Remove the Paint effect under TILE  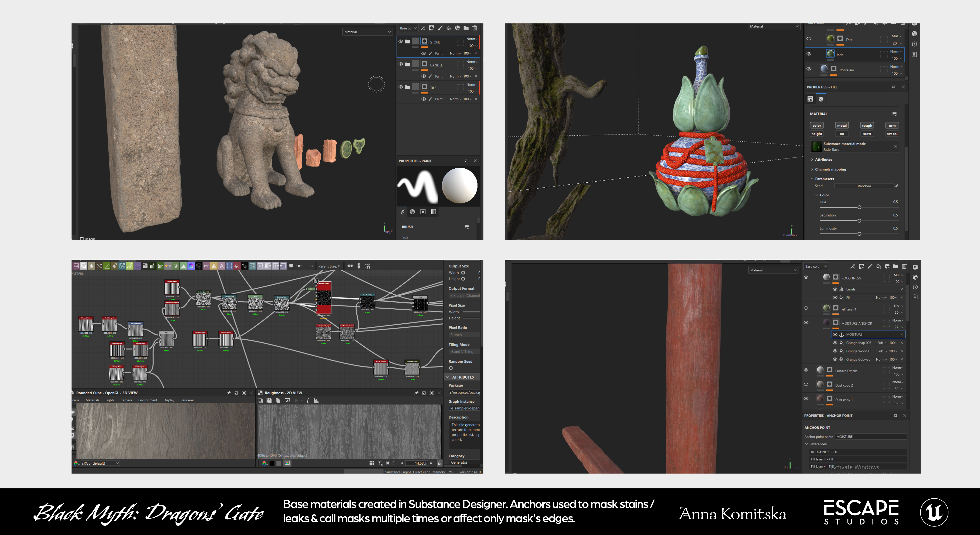[476, 99]
